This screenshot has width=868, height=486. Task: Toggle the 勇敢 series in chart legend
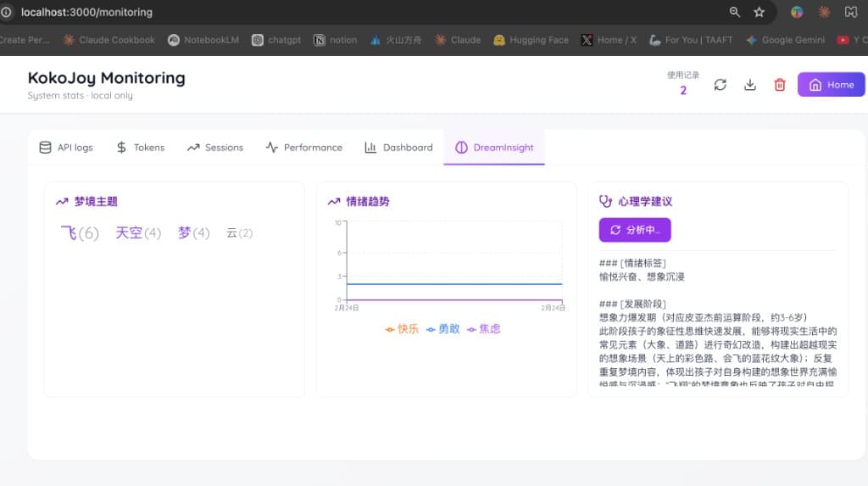pyautogui.click(x=442, y=329)
